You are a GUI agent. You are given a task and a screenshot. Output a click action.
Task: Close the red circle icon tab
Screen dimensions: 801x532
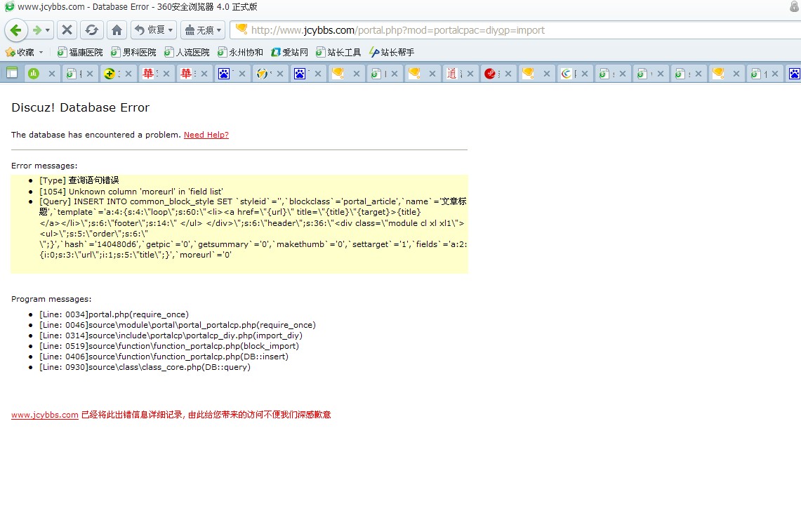(x=508, y=74)
